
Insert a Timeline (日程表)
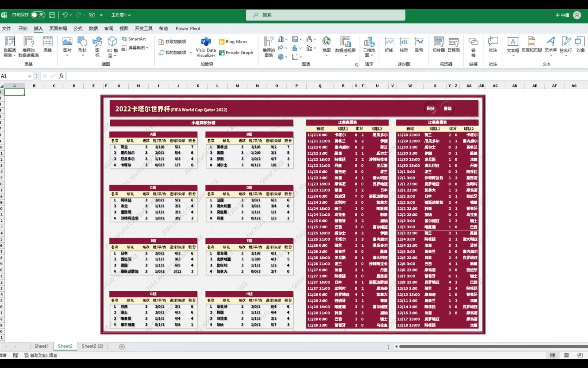[454, 45]
